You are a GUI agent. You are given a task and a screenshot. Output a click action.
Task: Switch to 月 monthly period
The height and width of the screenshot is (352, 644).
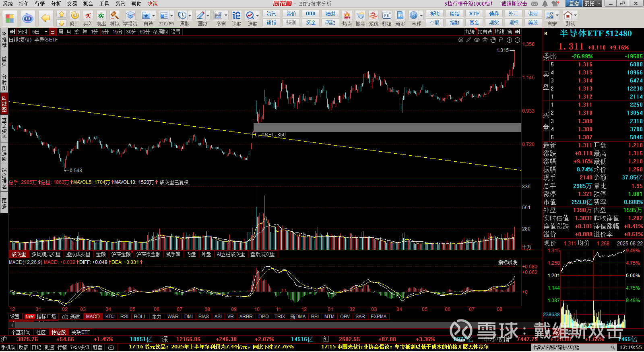click(x=68, y=32)
